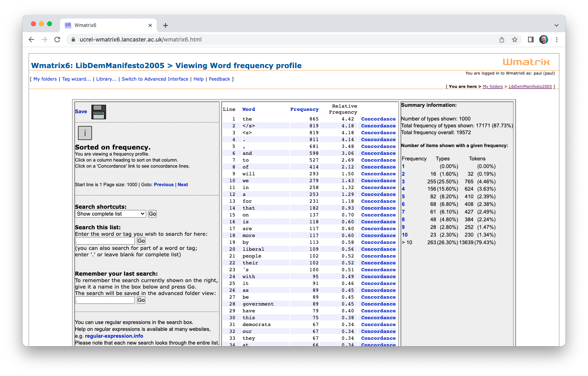Expand the 'Show complete list' dropdown
The width and height of the screenshot is (588, 376).
[110, 214]
